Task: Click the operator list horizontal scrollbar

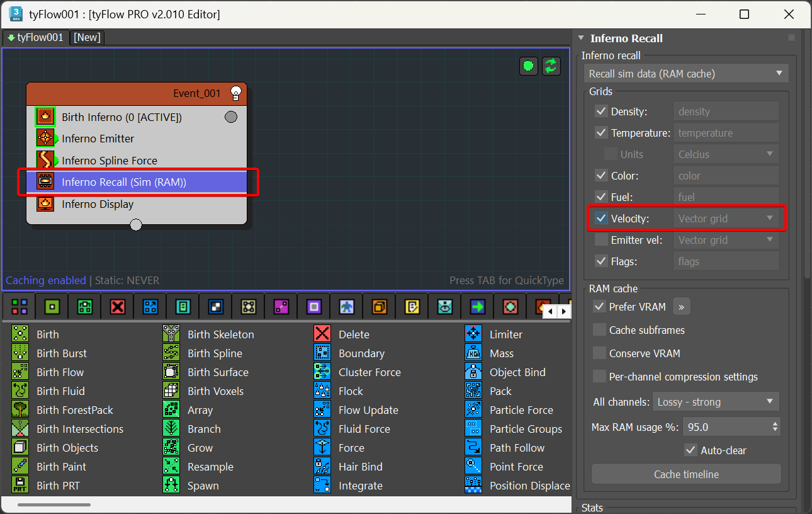Action: (54, 505)
